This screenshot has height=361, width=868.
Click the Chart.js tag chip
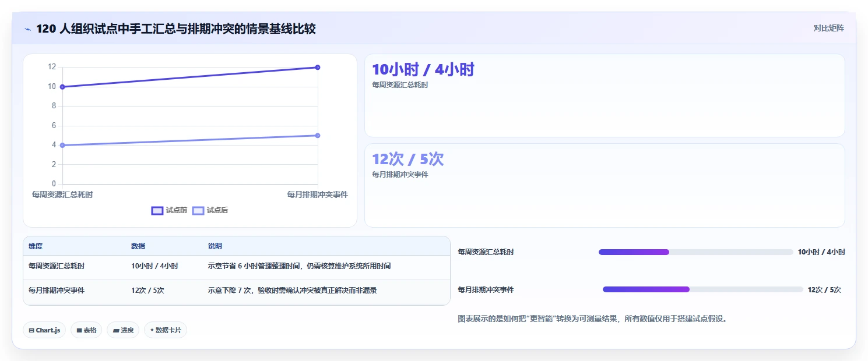[x=45, y=330]
